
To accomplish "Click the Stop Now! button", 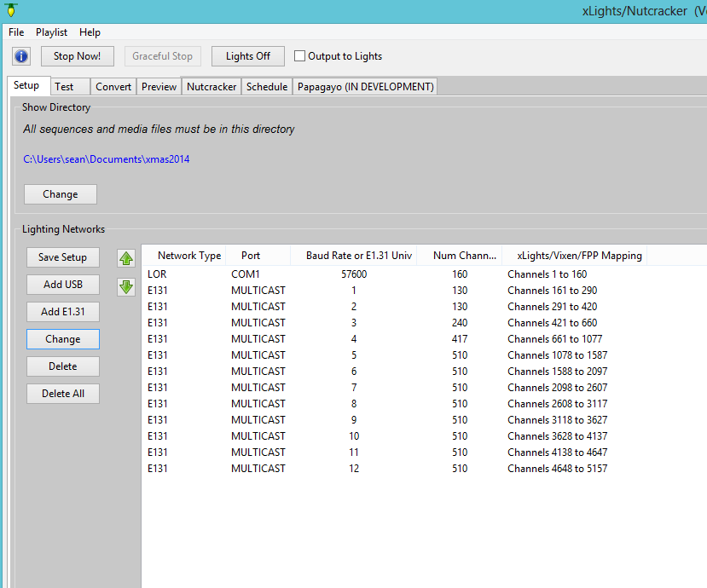I will coord(77,56).
